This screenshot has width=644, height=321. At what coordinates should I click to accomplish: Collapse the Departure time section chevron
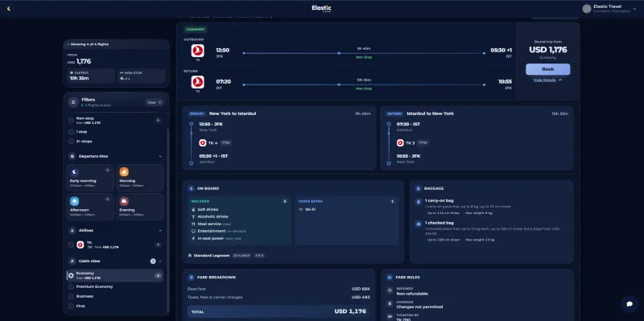click(160, 156)
